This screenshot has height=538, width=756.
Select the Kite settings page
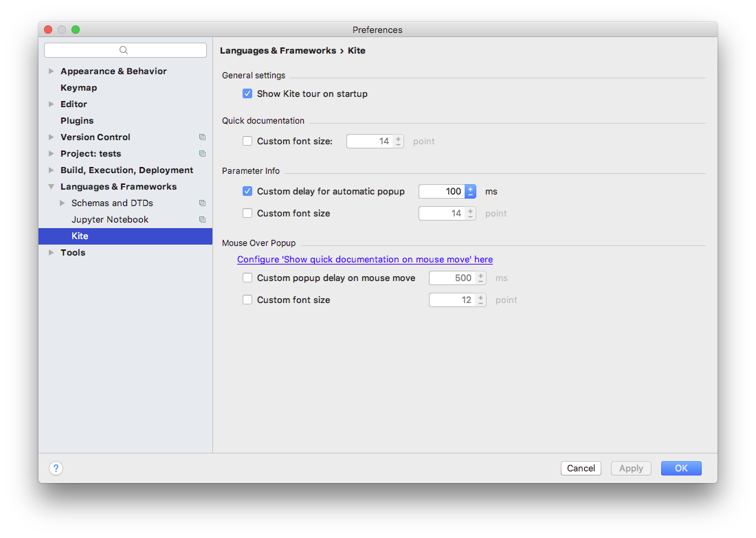click(x=125, y=236)
